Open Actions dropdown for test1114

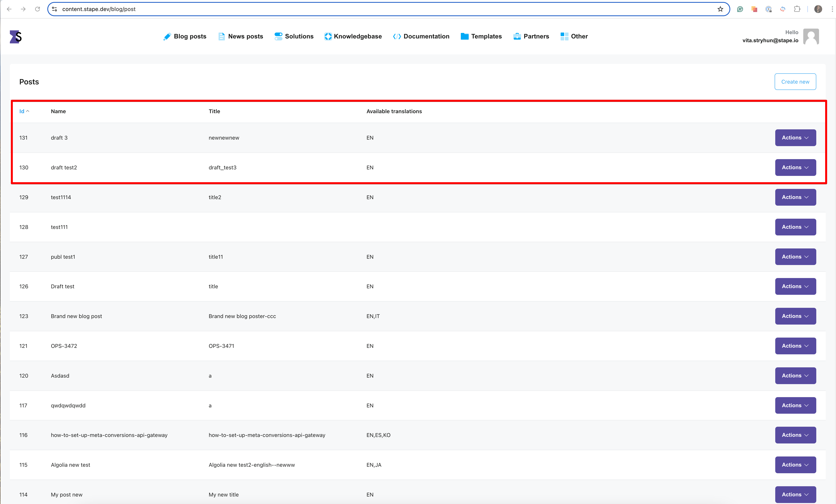tap(795, 197)
